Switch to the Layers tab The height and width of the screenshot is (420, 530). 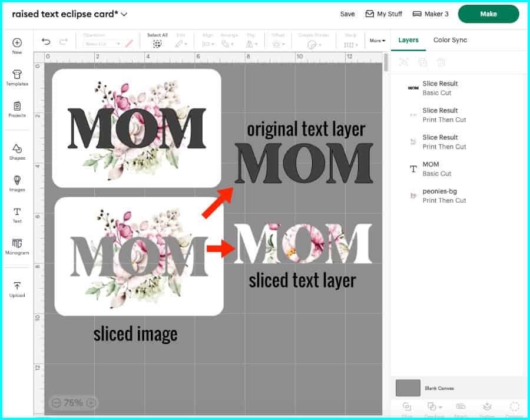point(408,40)
